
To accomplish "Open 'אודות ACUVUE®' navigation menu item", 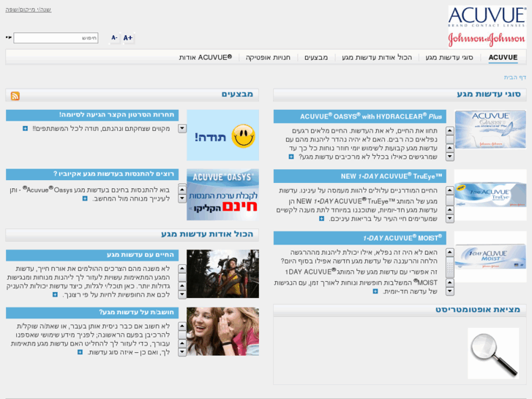I will pos(206,57).
